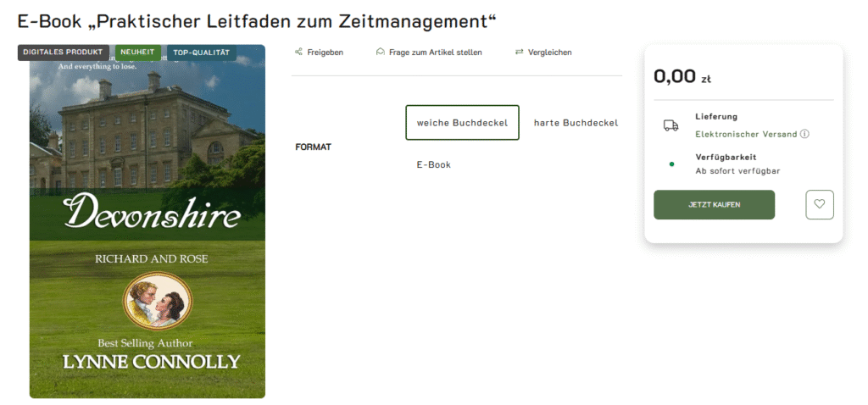This screenshot has width=868, height=405.
Task: Add product to wishlist with heart icon
Action: (x=820, y=204)
